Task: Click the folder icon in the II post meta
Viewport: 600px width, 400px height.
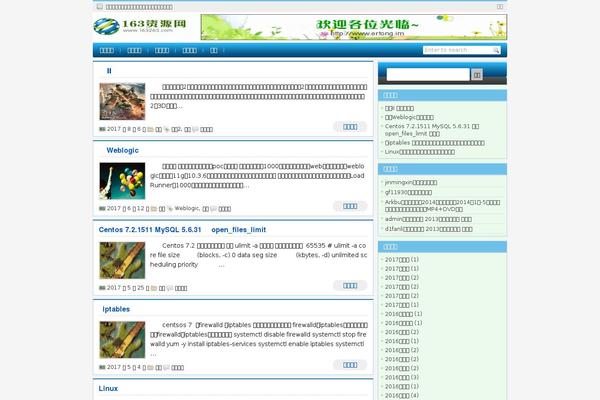Action: pos(151,129)
